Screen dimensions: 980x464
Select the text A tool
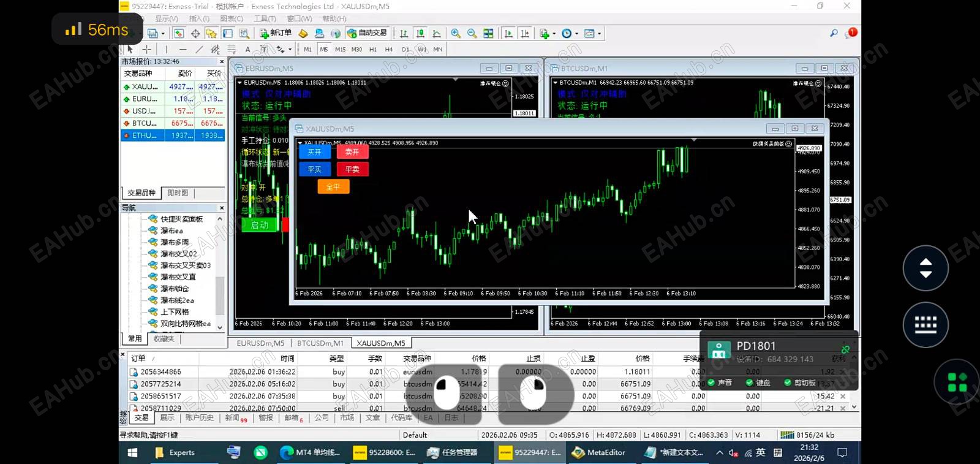247,49
